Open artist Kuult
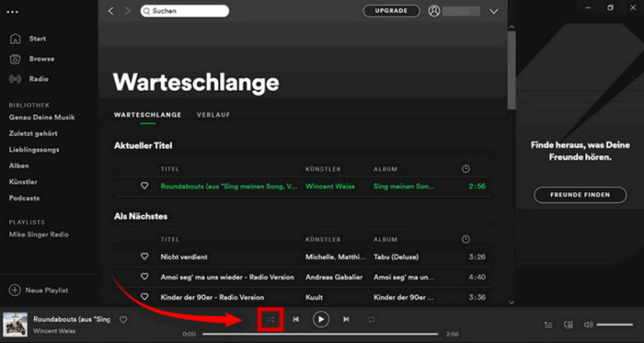This screenshot has height=343, width=644. (314, 297)
